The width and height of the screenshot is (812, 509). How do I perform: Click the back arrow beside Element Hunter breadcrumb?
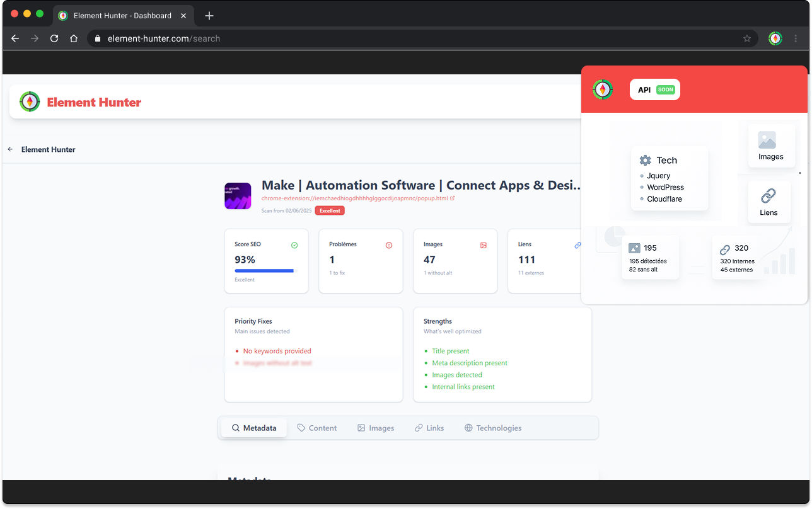point(10,149)
